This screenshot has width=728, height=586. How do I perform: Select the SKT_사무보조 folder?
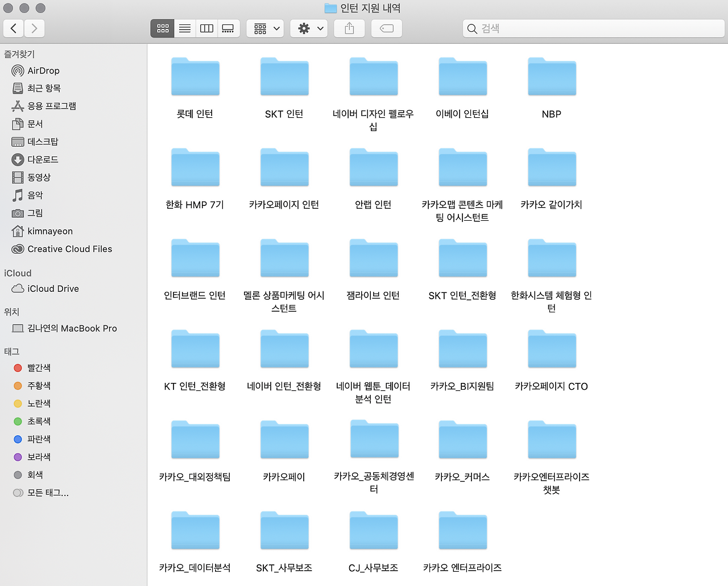click(284, 542)
